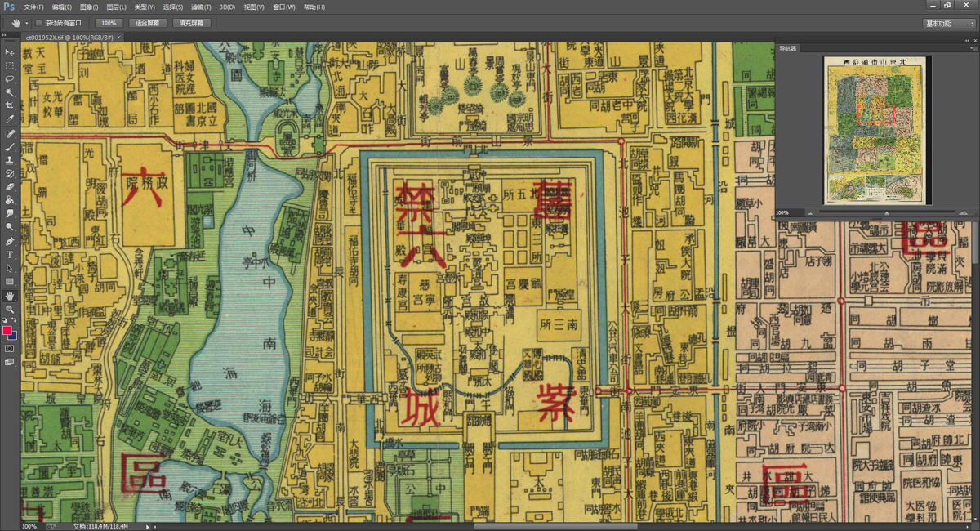Select the Rectangular Marquee tool
Image resolution: width=980 pixels, height=531 pixels.
tap(10, 65)
